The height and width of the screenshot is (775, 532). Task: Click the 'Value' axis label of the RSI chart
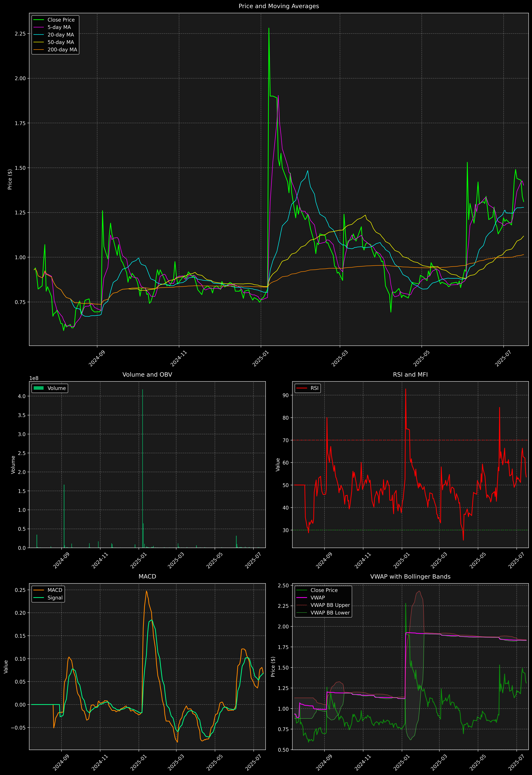point(278,464)
